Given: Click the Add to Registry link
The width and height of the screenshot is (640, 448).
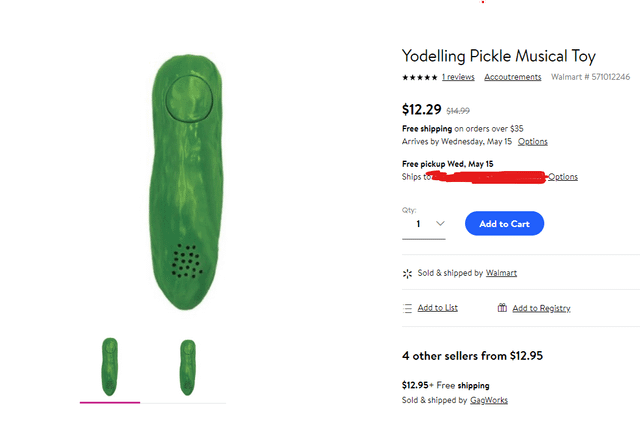Looking at the screenshot, I should [541, 308].
